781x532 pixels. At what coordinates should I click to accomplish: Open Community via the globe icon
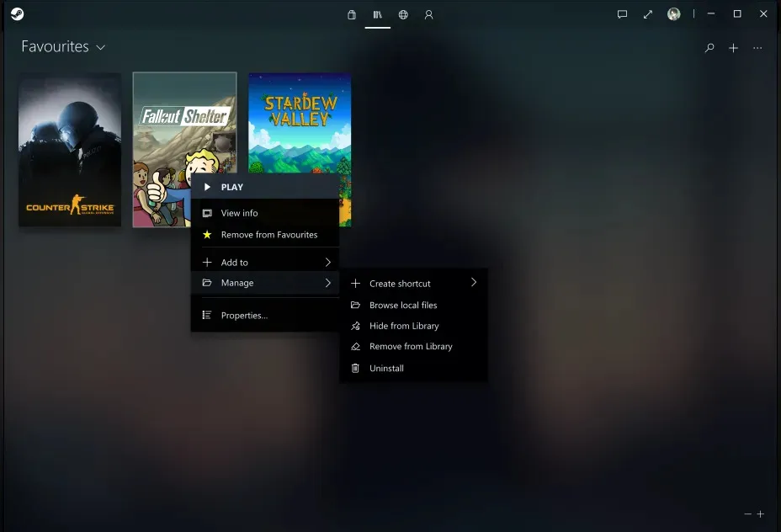403,14
